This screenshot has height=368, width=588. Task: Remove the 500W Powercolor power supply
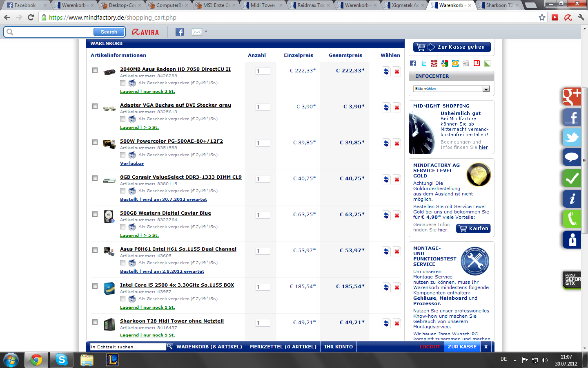(x=396, y=144)
